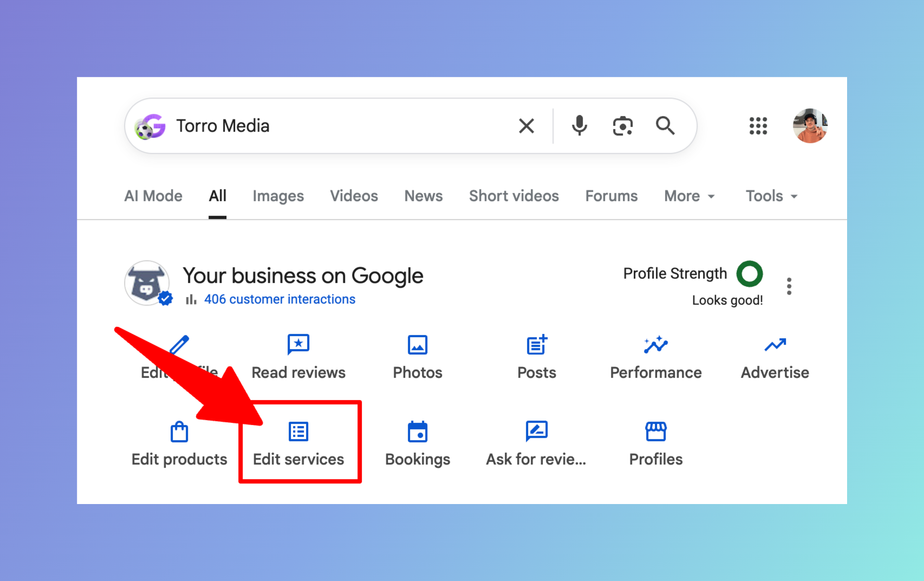Expand the More dropdown

pyautogui.click(x=689, y=196)
